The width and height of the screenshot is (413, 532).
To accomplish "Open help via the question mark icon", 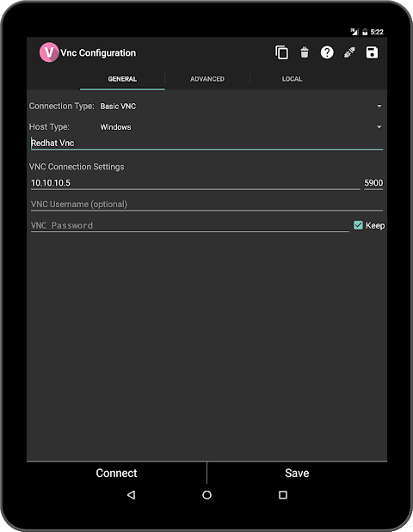I will pos(327,52).
